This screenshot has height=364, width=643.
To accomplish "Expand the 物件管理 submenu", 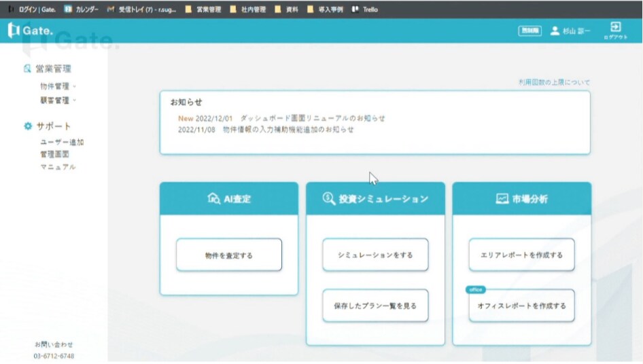I will [58, 86].
